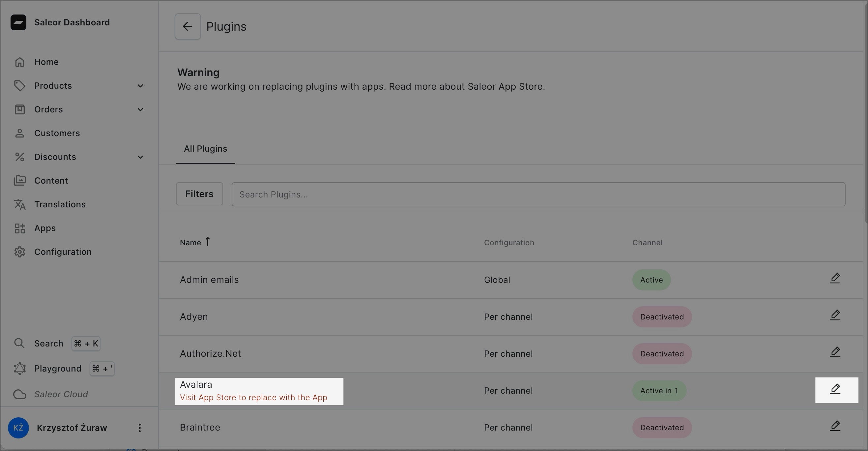
Task: Click Visit App Store replacement link
Action: pyautogui.click(x=253, y=398)
